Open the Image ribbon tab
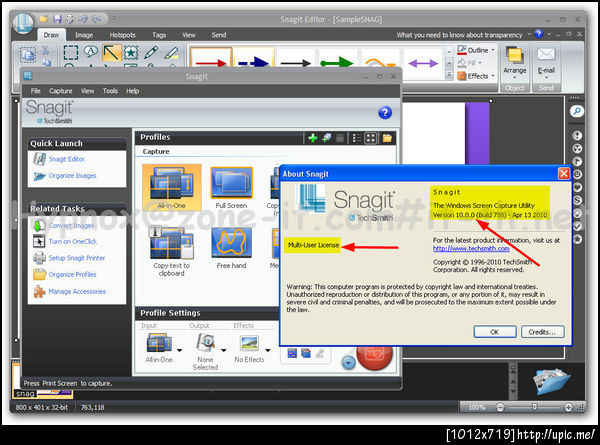The image size is (600, 445). 84,35
